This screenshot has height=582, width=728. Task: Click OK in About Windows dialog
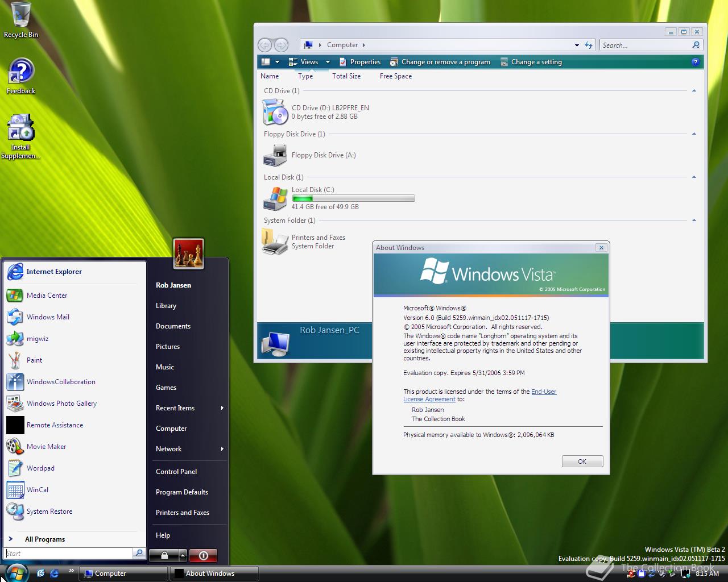(582, 462)
